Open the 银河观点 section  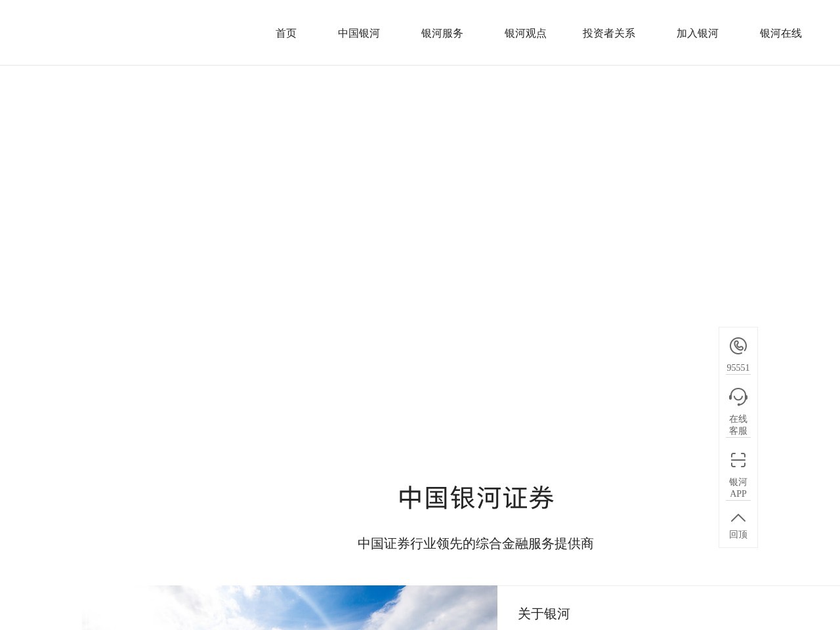click(x=525, y=33)
